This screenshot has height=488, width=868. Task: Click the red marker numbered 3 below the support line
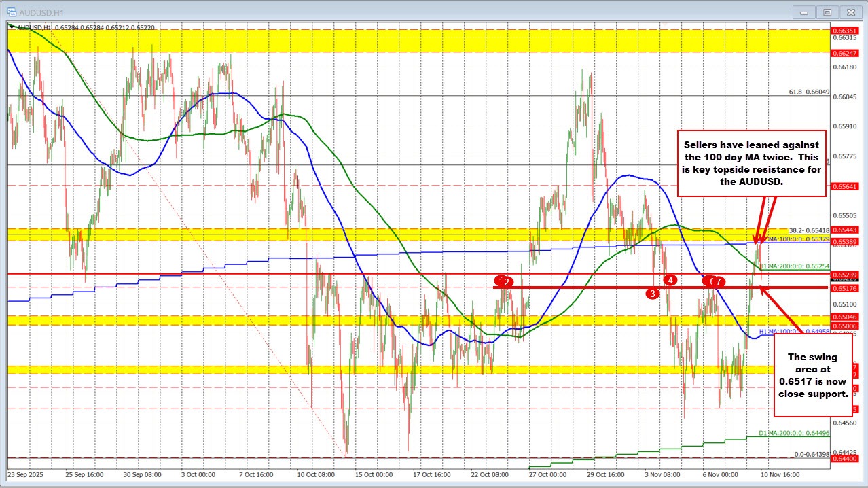tap(653, 293)
